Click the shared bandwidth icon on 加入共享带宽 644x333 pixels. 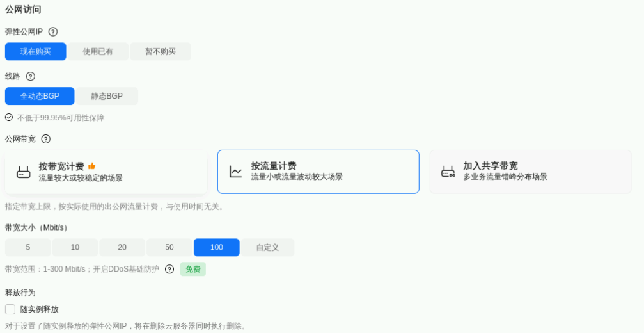point(448,172)
